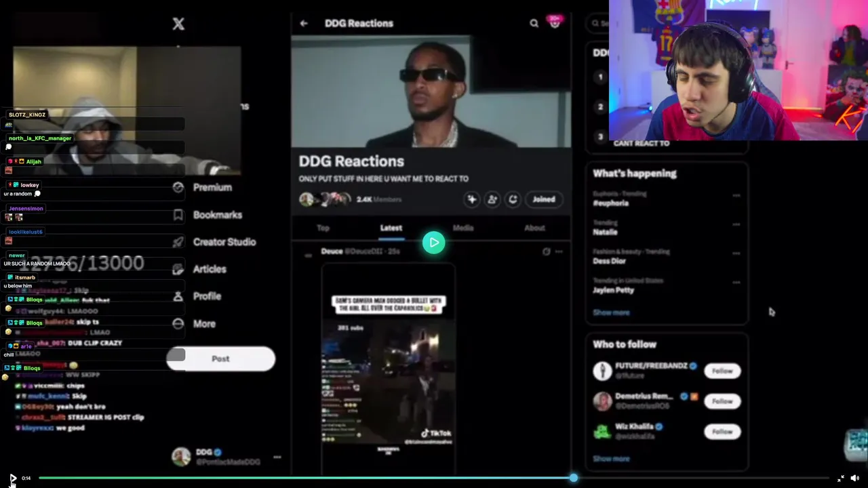
Task: Click the Demetrius Rem... avatar
Action: click(x=602, y=401)
